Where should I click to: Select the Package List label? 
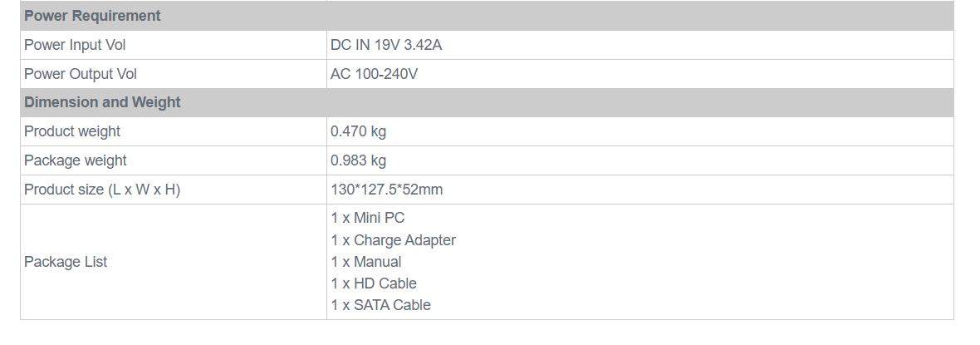tap(66, 262)
